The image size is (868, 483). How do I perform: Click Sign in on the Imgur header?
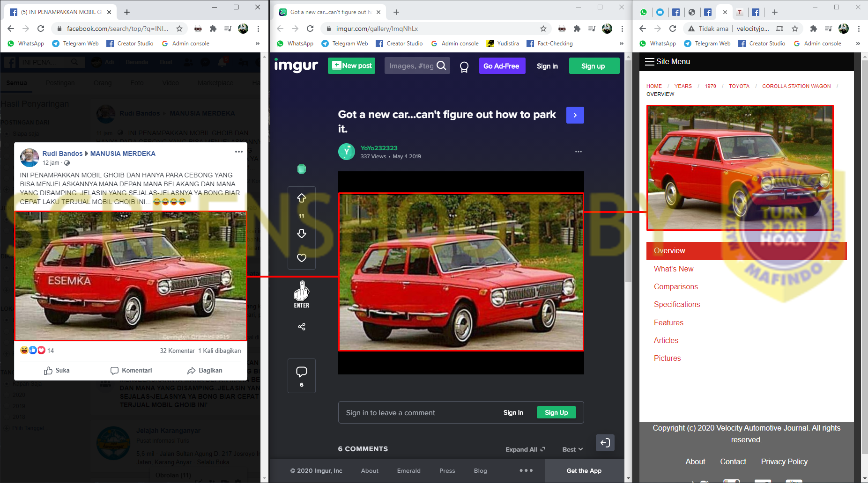coord(547,66)
